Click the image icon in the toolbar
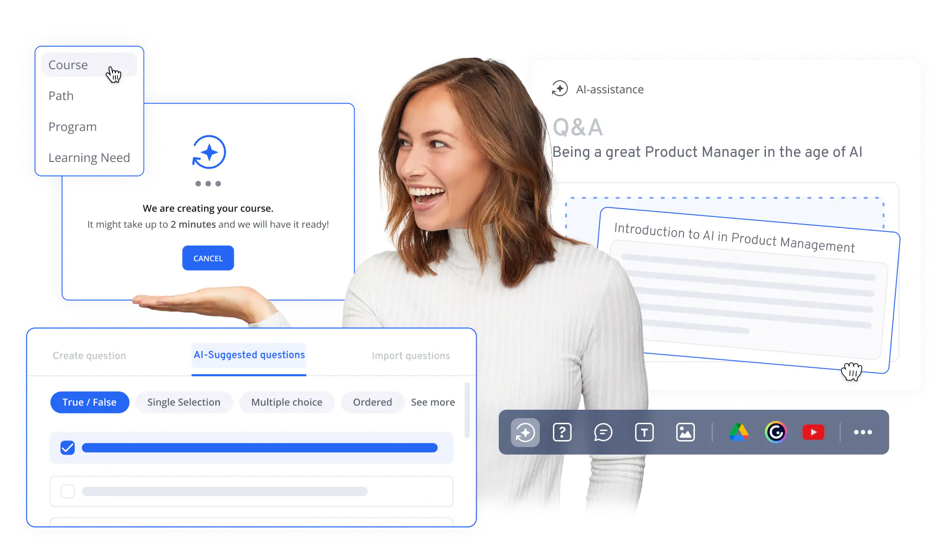934x560 pixels. (x=686, y=432)
